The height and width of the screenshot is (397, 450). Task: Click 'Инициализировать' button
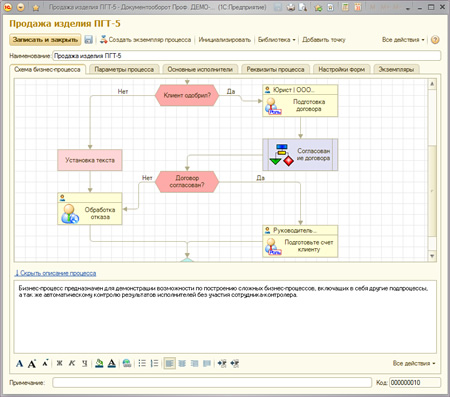[225, 40]
